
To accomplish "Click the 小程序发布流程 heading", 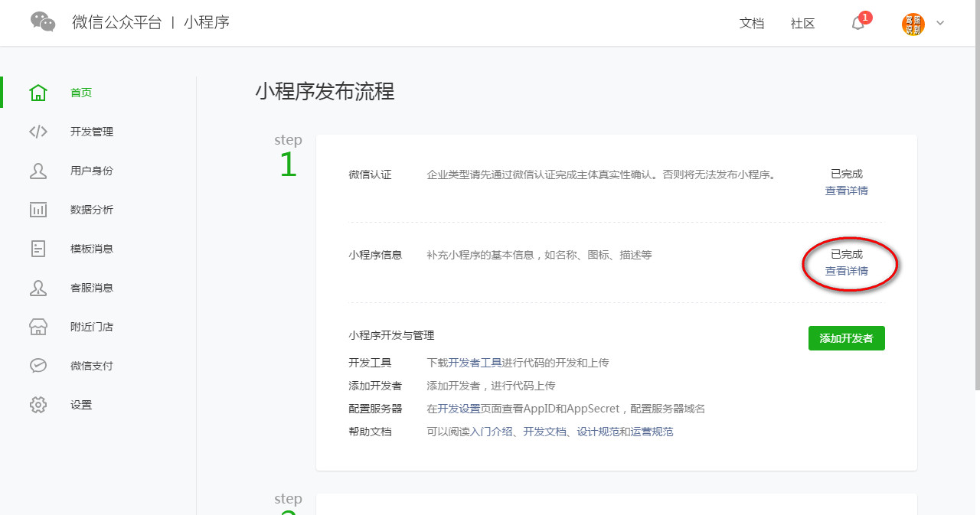I will pyautogui.click(x=325, y=92).
